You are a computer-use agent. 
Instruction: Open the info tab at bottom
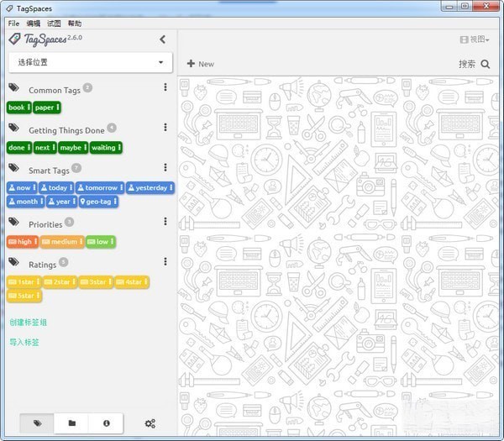[x=106, y=423]
